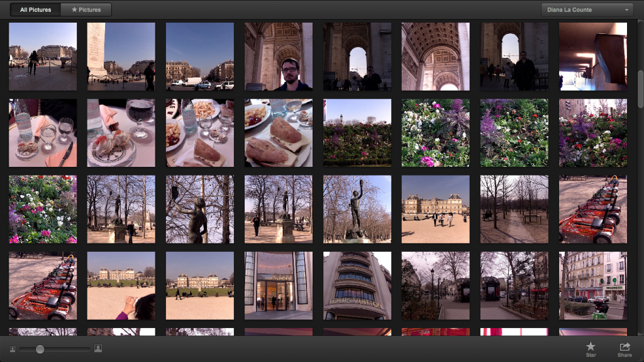Select the red wine glass dessert photo
The width and height of the screenshot is (644, 362).
pos(121,133)
